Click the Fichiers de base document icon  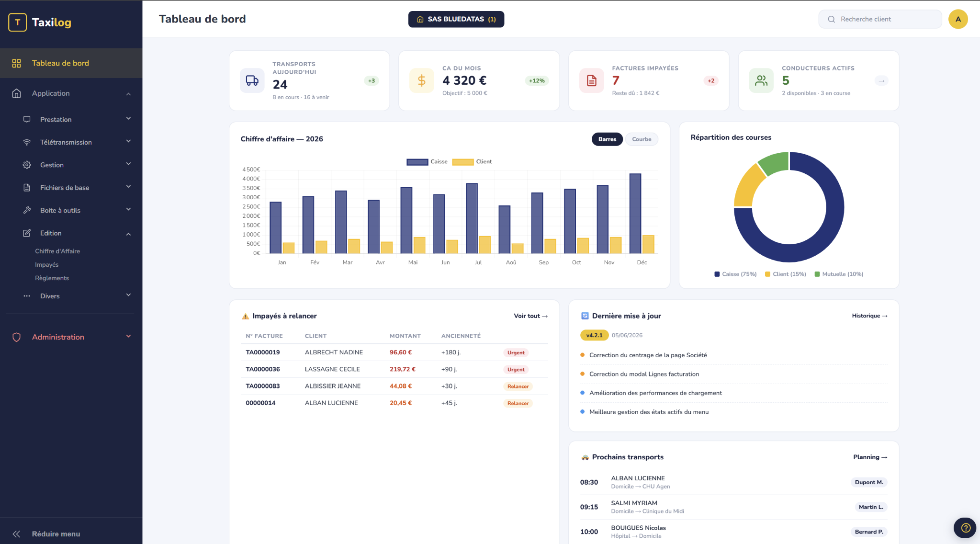[27, 188]
